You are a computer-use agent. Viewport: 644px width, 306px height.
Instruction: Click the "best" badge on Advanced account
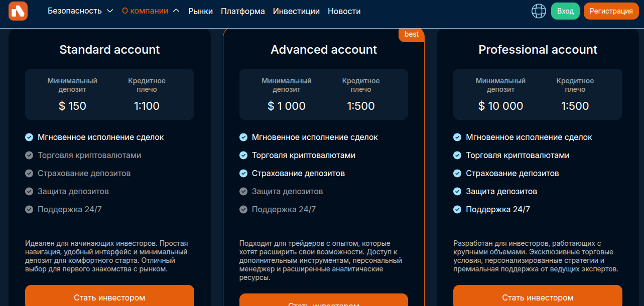click(411, 35)
